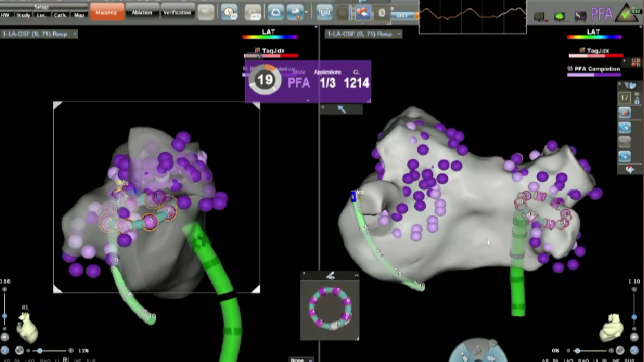Open the Study setup button
Image resolution: width=644 pixels, height=362 pixels.
point(24,15)
